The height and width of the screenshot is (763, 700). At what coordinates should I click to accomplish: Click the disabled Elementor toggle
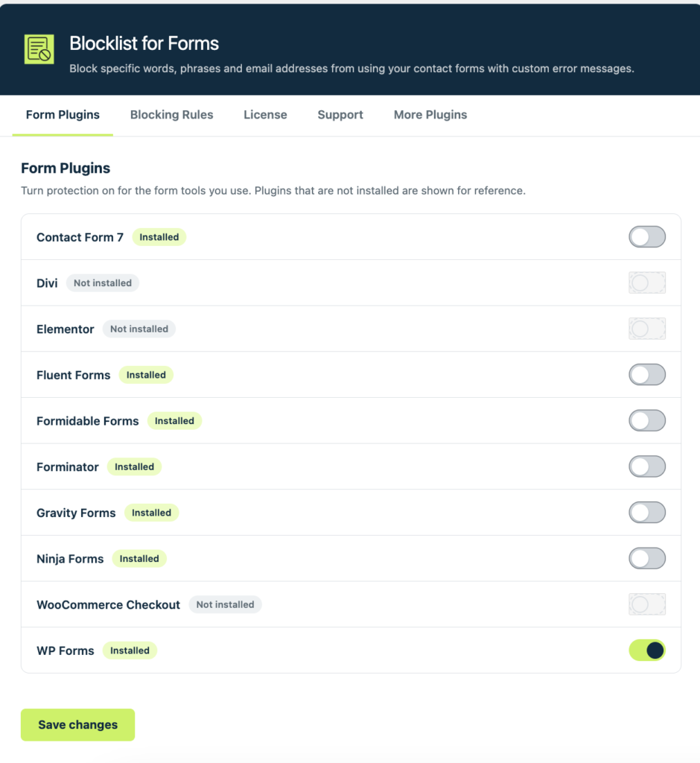pyautogui.click(x=647, y=329)
